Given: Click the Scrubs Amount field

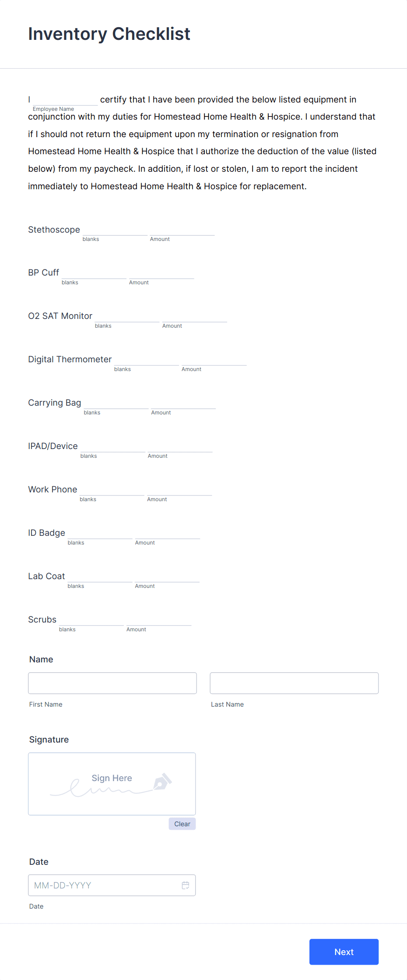Looking at the screenshot, I should click(158, 623).
